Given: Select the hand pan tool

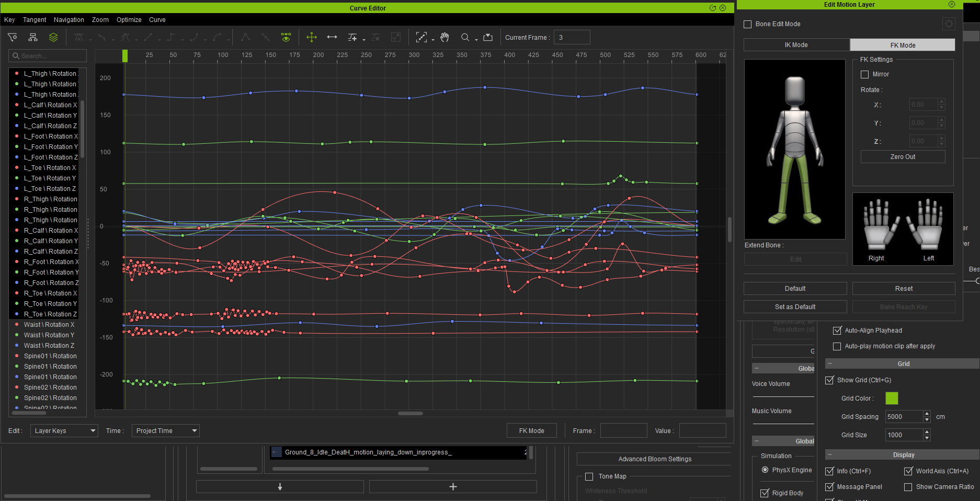Looking at the screenshot, I should point(445,37).
